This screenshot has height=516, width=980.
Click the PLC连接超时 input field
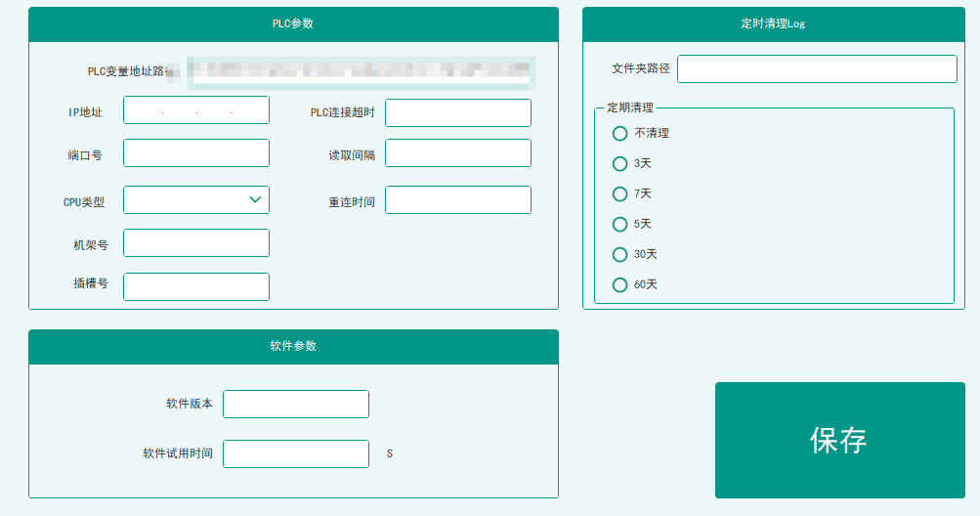458,112
